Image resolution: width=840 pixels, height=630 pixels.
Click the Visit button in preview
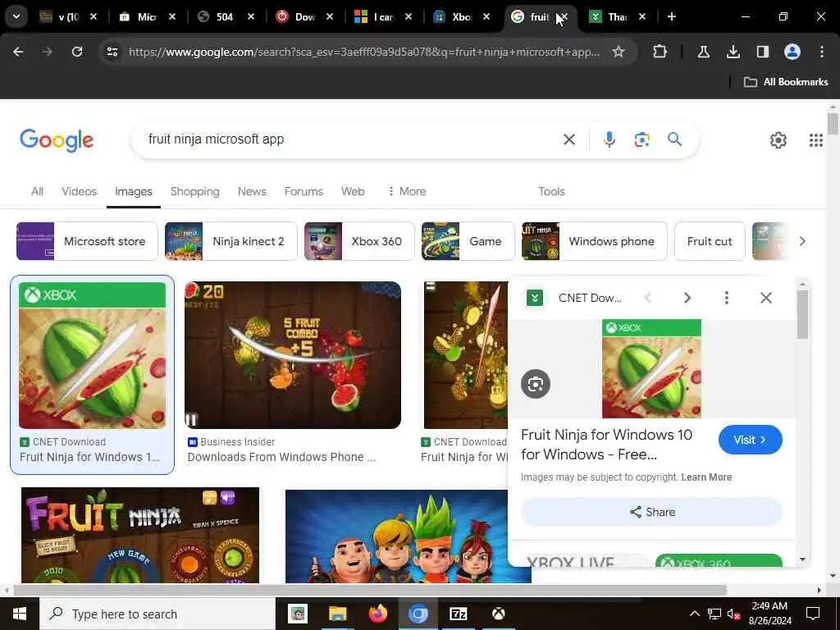coord(750,440)
